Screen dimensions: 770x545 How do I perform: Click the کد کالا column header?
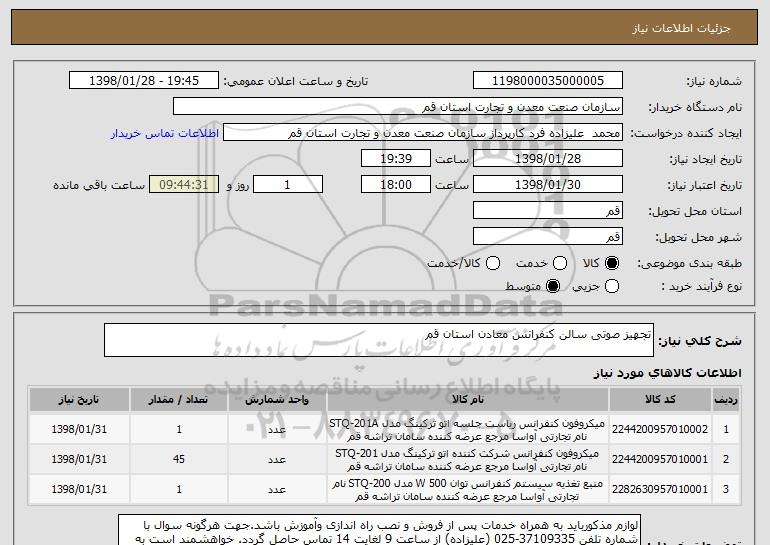[x=660, y=400]
